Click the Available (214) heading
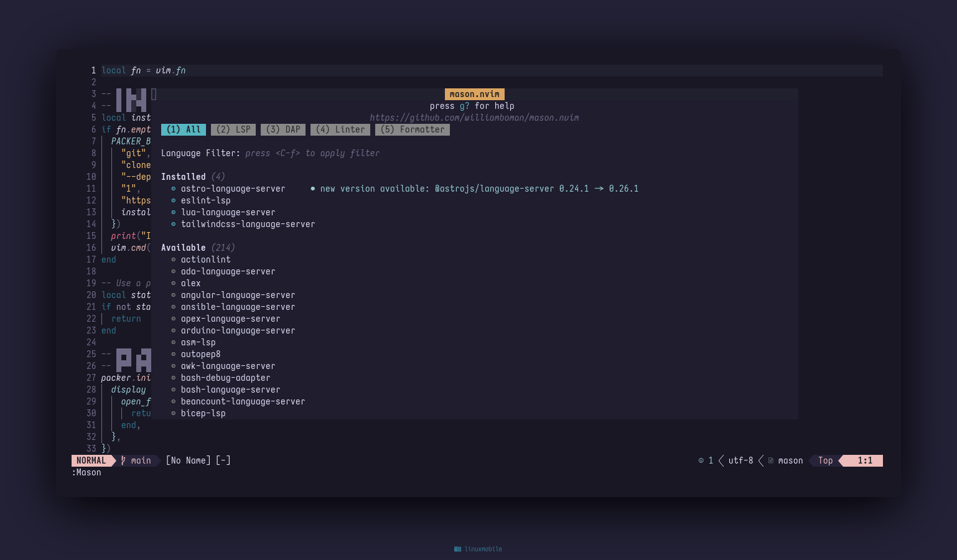This screenshot has height=560, width=957. (x=198, y=248)
